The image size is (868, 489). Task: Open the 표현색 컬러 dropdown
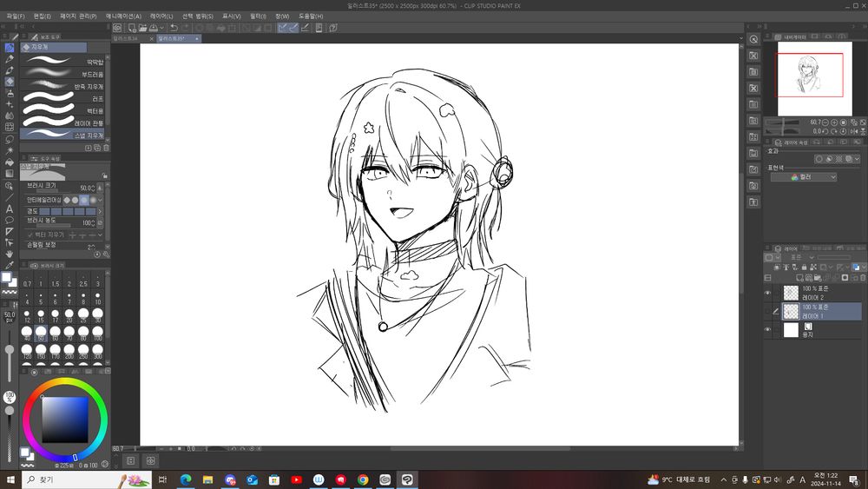coord(804,177)
